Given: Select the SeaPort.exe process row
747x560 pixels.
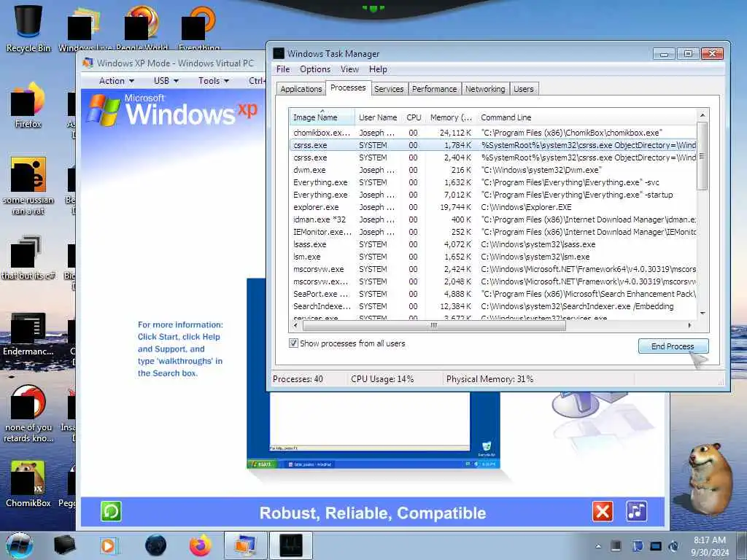Looking at the screenshot, I should (x=493, y=293).
